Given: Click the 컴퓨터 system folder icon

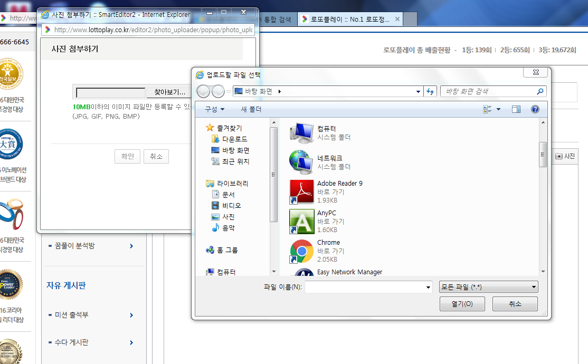Looking at the screenshot, I should pos(302,132).
